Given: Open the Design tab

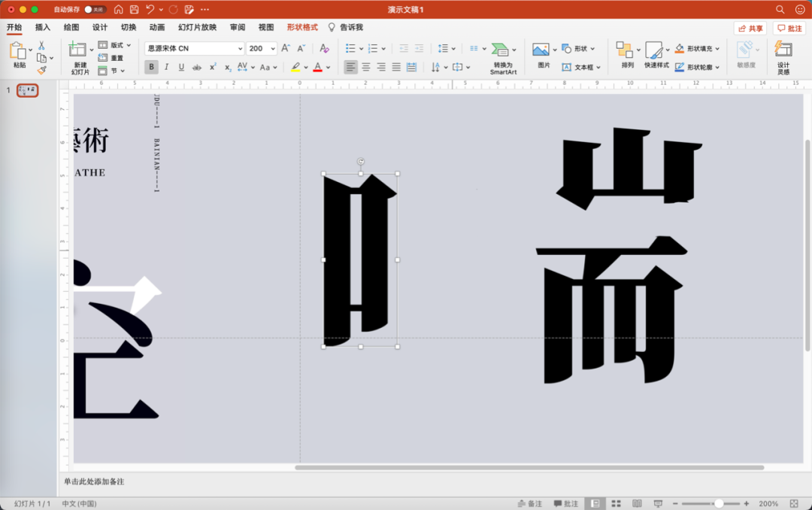Looking at the screenshot, I should tap(100, 28).
